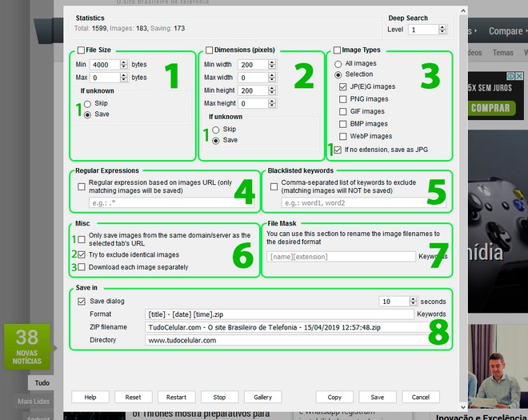Click the Reset button
Screen dimensions: 528x420
(133, 397)
